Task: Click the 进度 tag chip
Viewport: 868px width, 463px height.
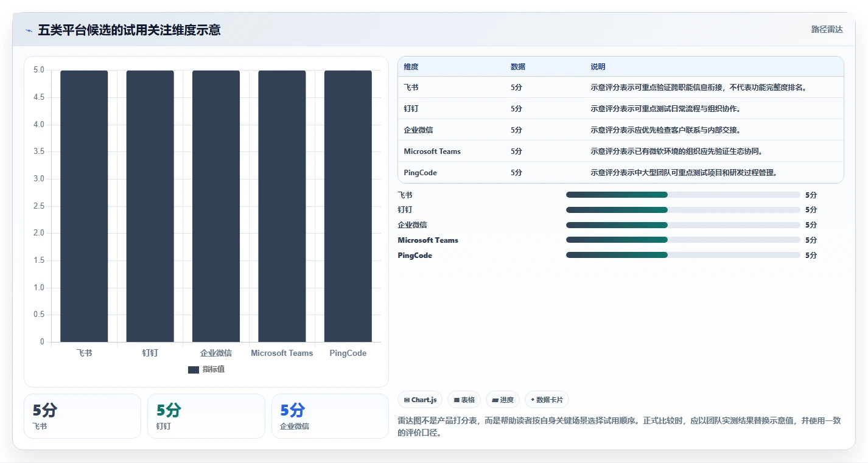Action: (503, 400)
